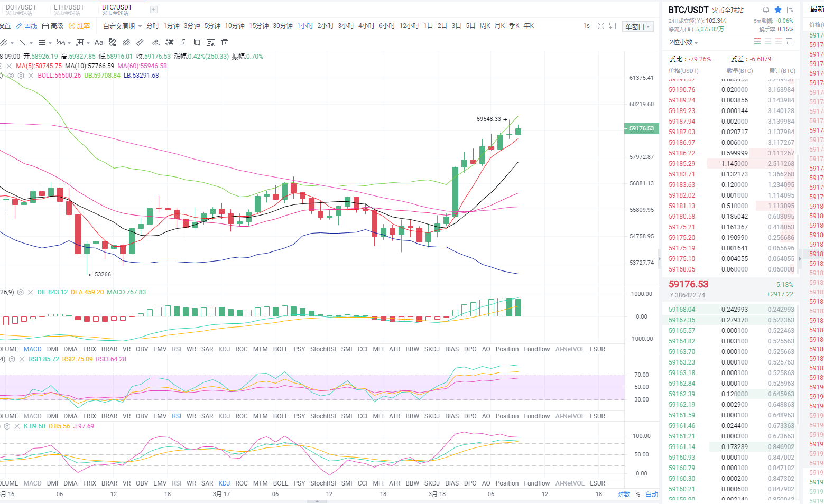The image size is (824, 504).
Task: Select the ruler measurement tool
Action: 140,42
